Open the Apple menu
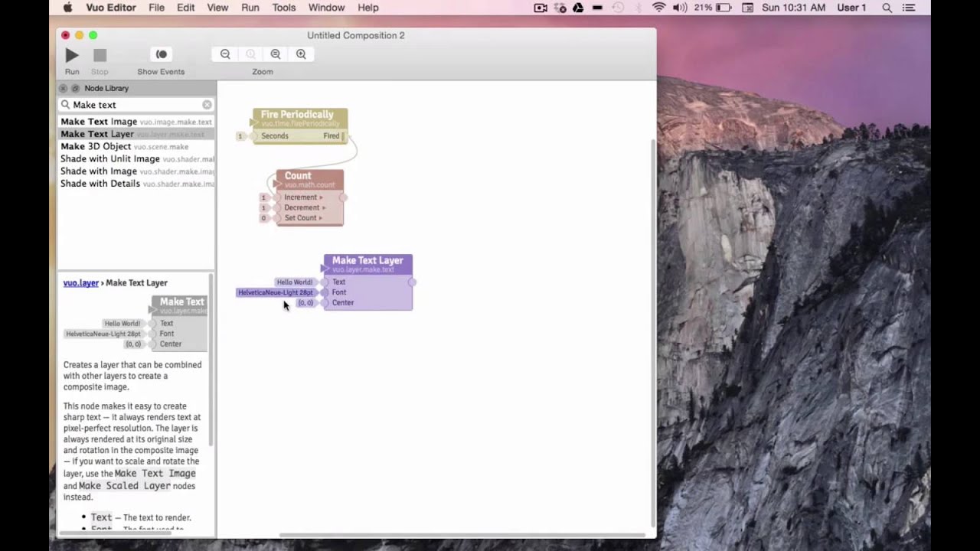 tap(67, 8)
